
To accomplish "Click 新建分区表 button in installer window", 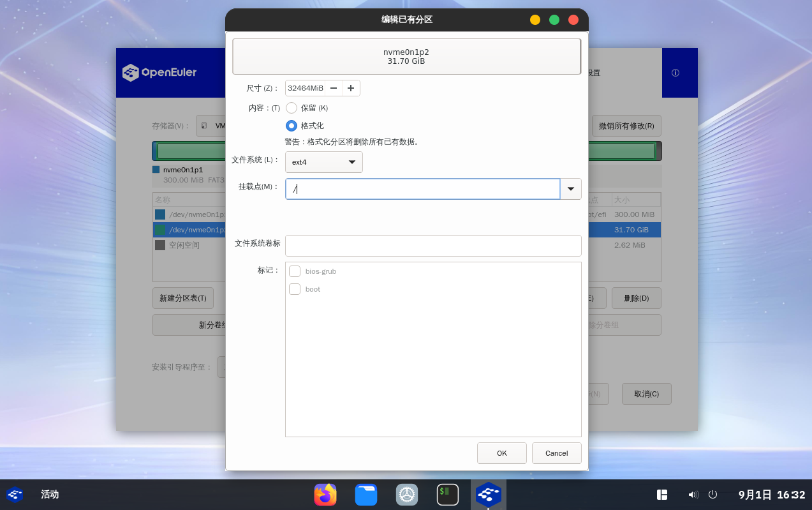I will tap(183, 298).
